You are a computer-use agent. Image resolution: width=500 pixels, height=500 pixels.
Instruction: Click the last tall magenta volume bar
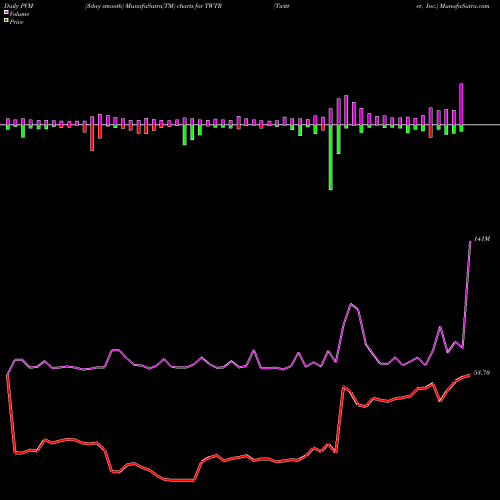tap(461, 104)
